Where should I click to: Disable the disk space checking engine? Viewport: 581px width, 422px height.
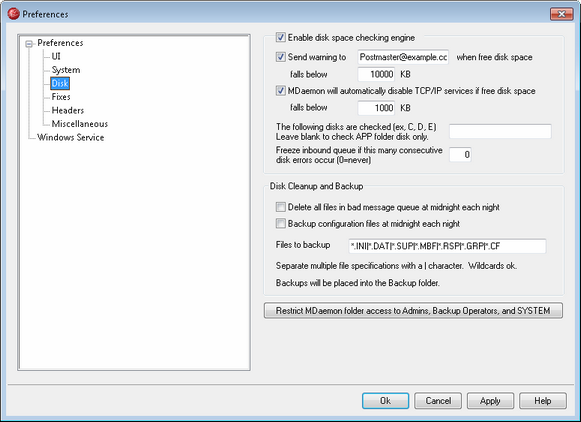[280, 37]
